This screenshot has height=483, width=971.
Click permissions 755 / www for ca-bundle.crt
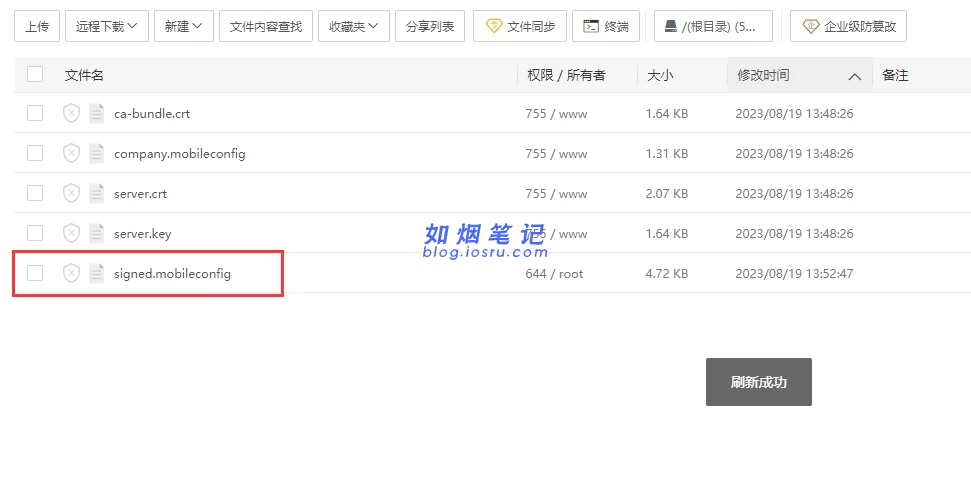coord(556,114)
